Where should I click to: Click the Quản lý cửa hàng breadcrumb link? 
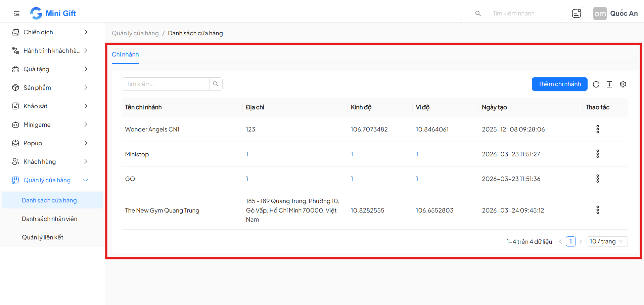tap(135, 33)
